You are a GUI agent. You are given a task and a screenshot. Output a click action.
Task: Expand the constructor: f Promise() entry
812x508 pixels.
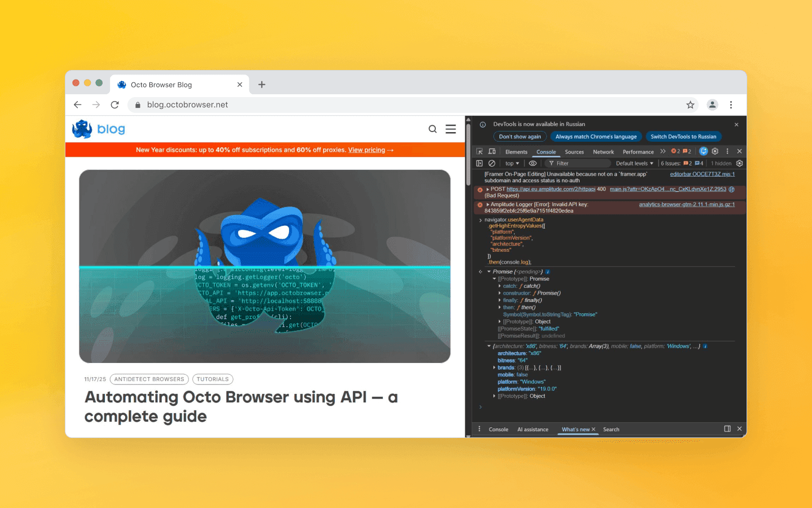click(500, 293)
